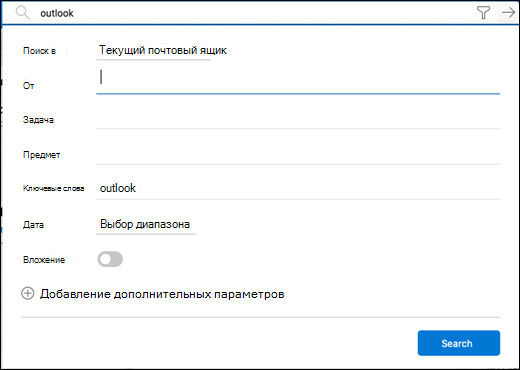
Task: Click the Вложение label
Action: (x=44, y=260)
